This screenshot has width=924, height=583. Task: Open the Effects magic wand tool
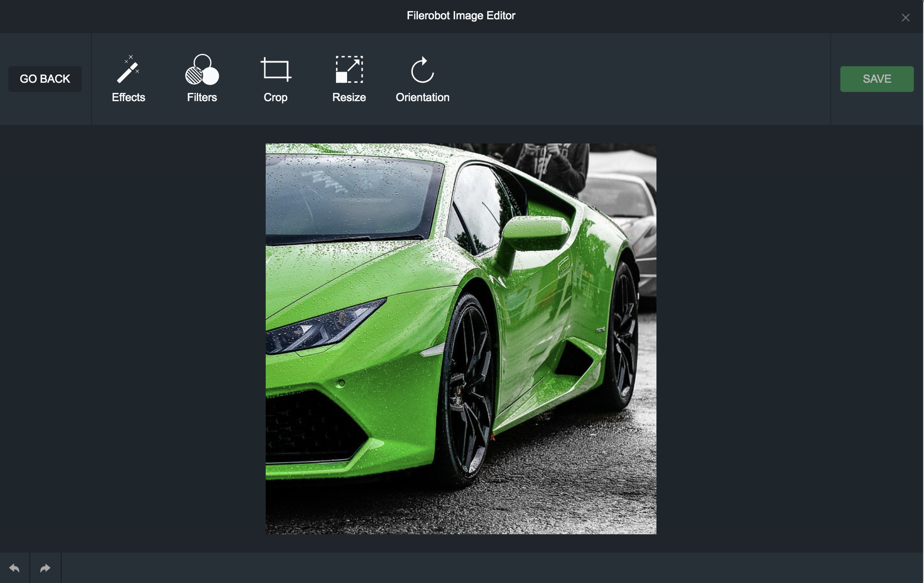pyautogui.click(x=128, y=79)
